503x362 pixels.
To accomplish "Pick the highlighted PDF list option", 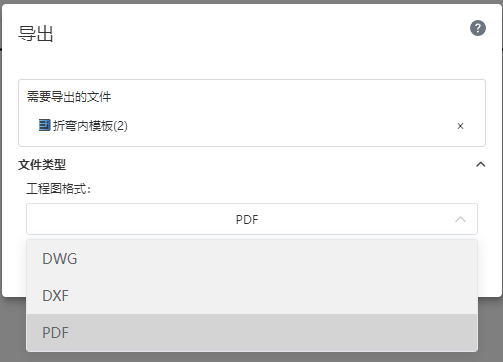I will click(x=252, y=332).
